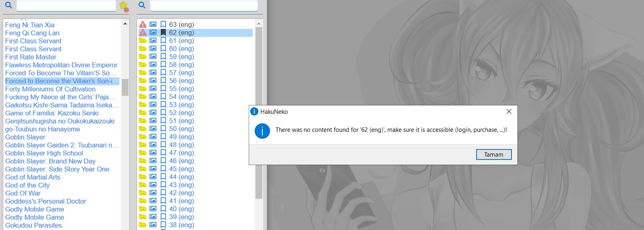Toggle the read marker on 56 (eng)
644x230 pixels.
163,81
